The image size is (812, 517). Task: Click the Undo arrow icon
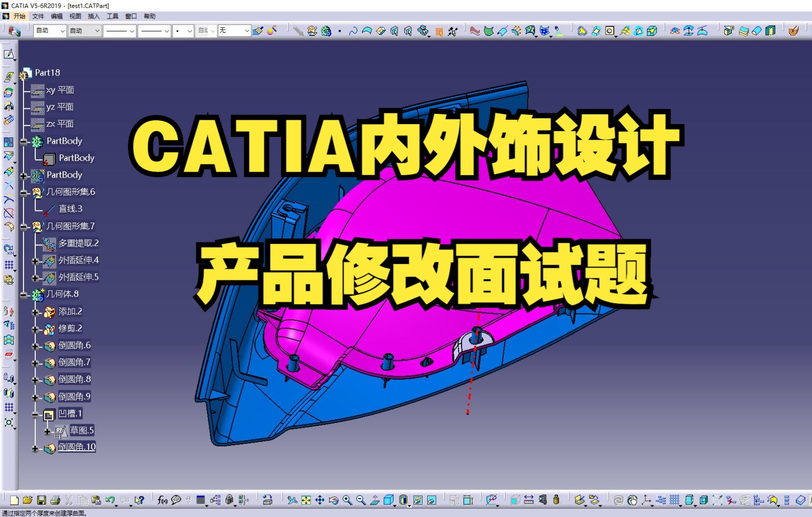click(x=110, y=500)
